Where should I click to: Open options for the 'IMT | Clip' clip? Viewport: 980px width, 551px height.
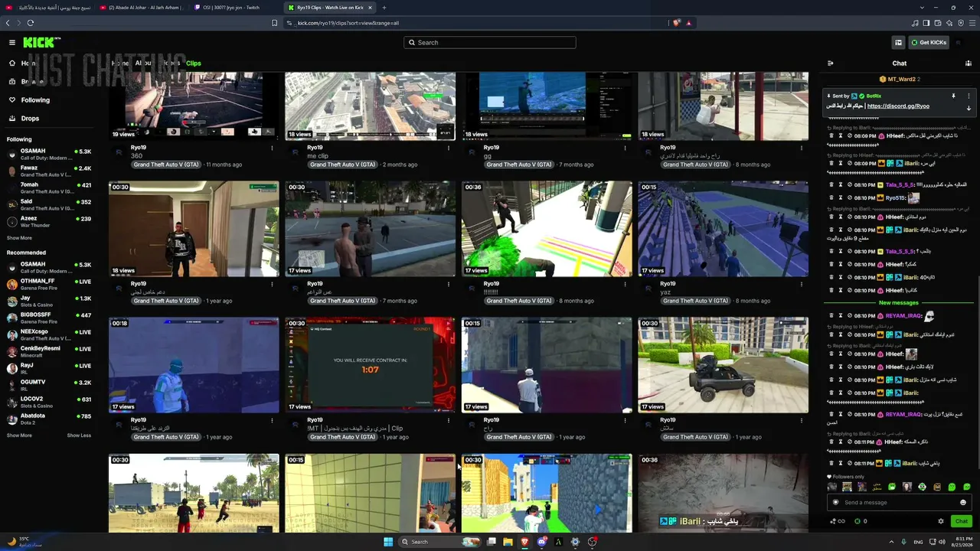click(x=448, y=420)
